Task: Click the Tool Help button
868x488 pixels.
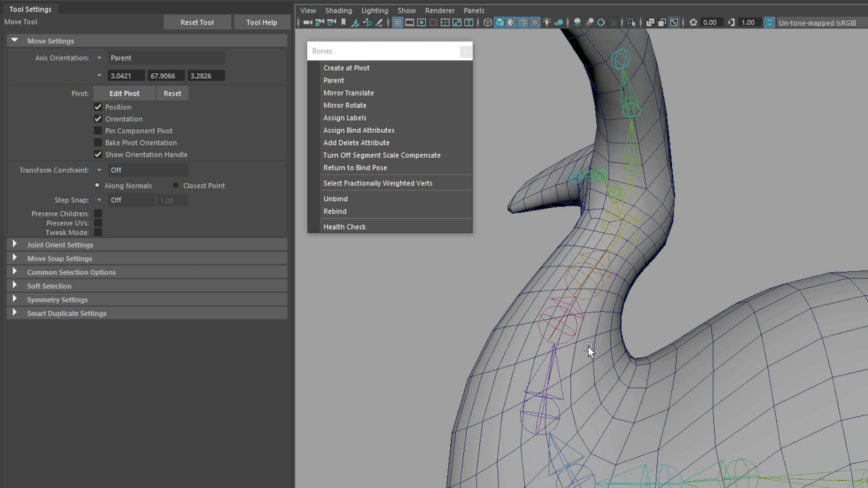Action: pyautogui.click(x=261, y=22)
